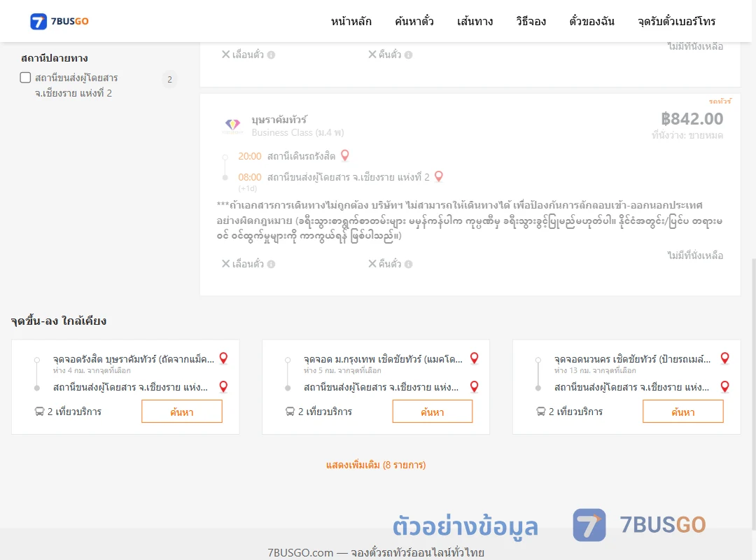
Task: Click the 08:00 arrival time
Action: (x=250, y=178)
